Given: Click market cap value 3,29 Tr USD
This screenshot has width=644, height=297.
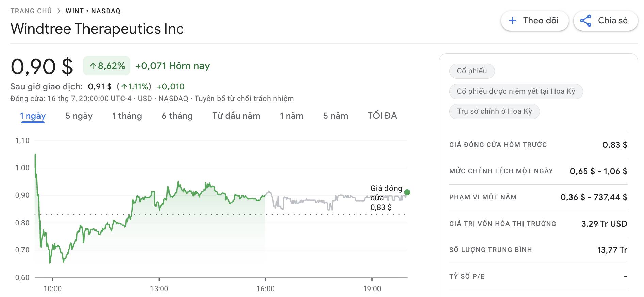Looking at the screenshot, I should 604,224.
